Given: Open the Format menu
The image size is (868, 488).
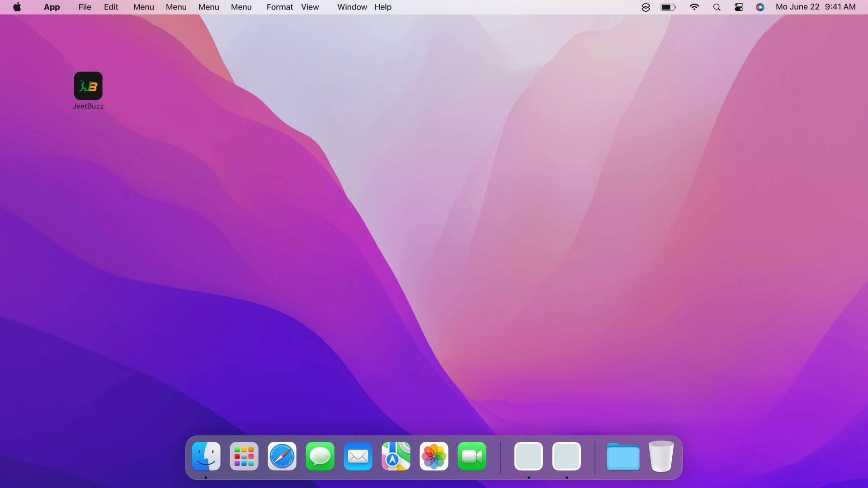Looking at the screenshot, I should (280, 7).
